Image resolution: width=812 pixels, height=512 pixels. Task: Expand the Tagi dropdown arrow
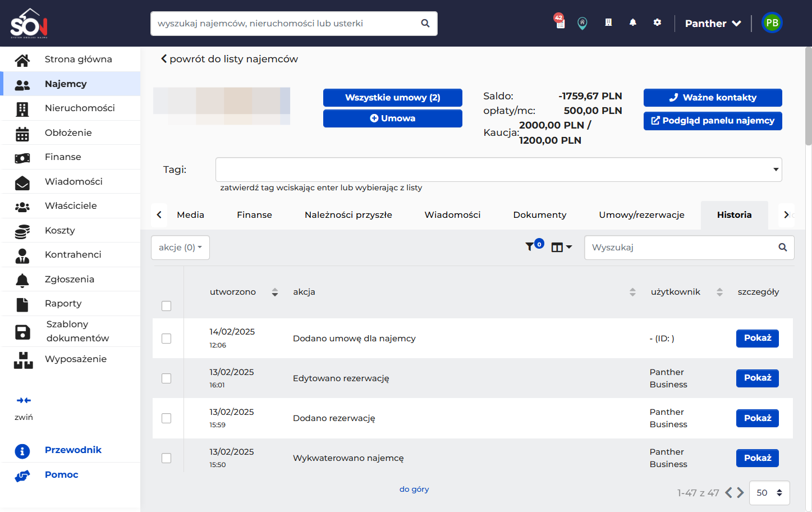[x=776, y=170]
